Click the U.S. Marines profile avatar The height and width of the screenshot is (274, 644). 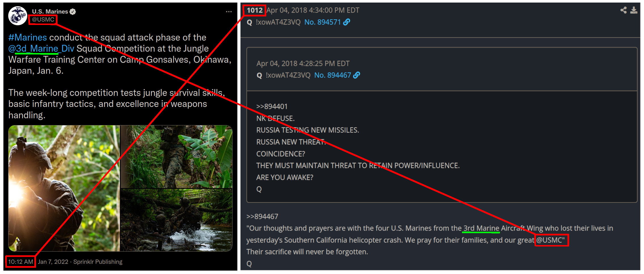point(18,16)
